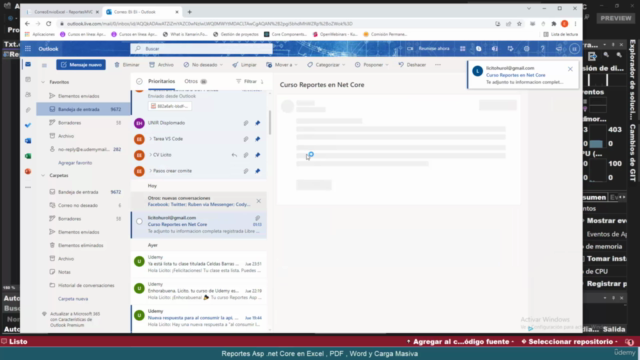The width and height of the screenshot is (640, 360).
Task: Open the People icon in left rail
Action: pos(28,95)
